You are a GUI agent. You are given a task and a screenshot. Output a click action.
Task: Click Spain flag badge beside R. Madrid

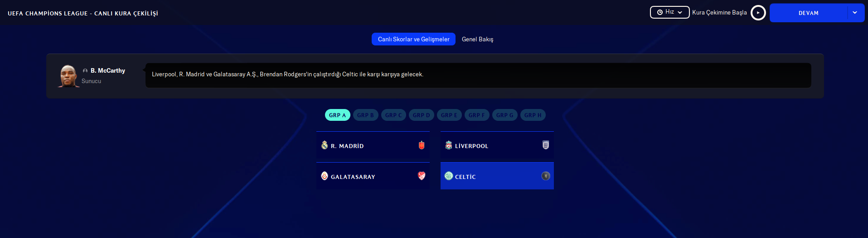(x=422, y=145)
